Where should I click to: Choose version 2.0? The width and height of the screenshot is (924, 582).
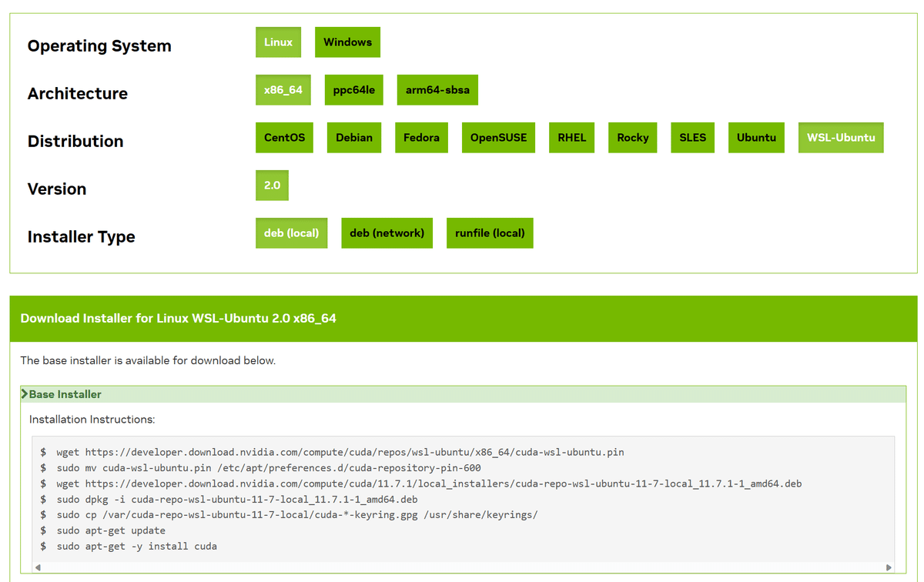click(x=272, y=186)
